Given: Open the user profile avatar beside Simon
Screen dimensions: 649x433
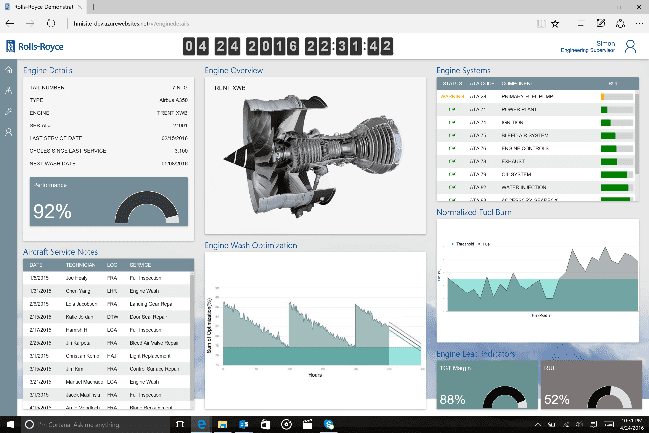Looking at the screenshot, I should 630,46.
